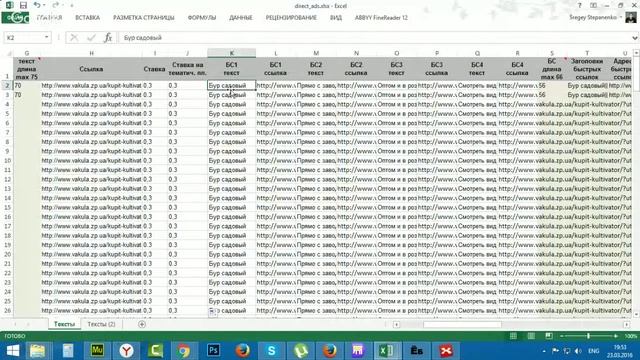Zoom in with the plus button
Image resolution: width=640 pixels, height=360 pixels.
(616, 336)
